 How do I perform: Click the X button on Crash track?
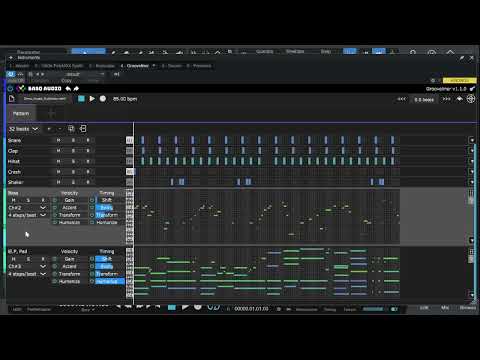point(88,172)
